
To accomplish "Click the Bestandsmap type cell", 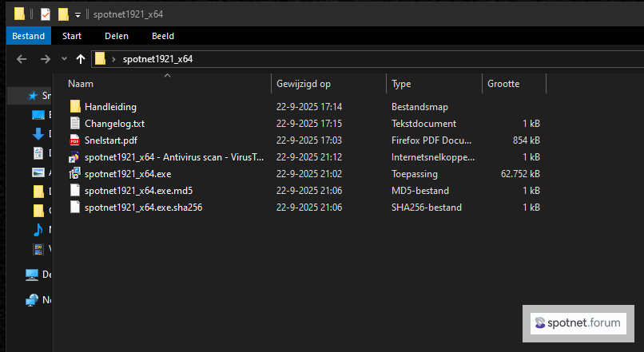I will pyautogui.click(x=419, y=107).
